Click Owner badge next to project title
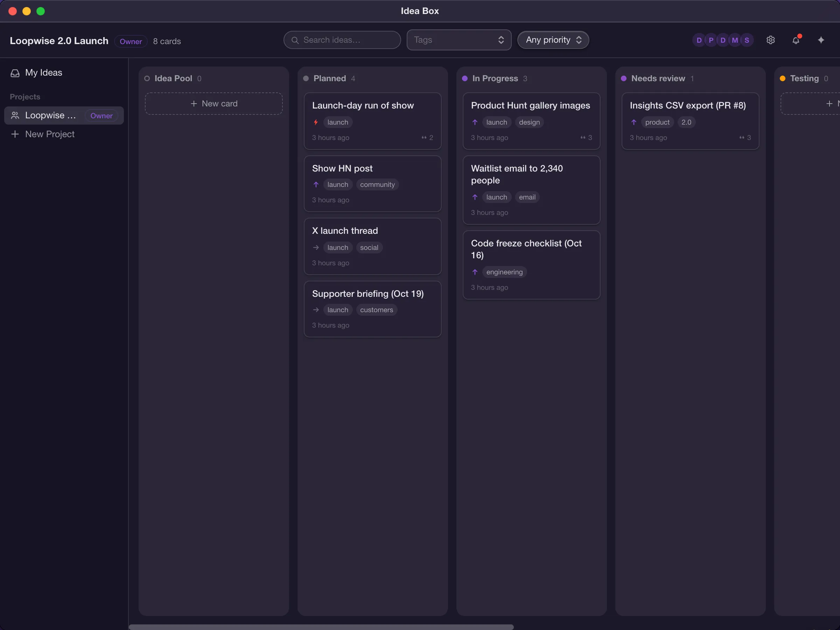The width and height of the screenshot is (840, 630). 131,41
